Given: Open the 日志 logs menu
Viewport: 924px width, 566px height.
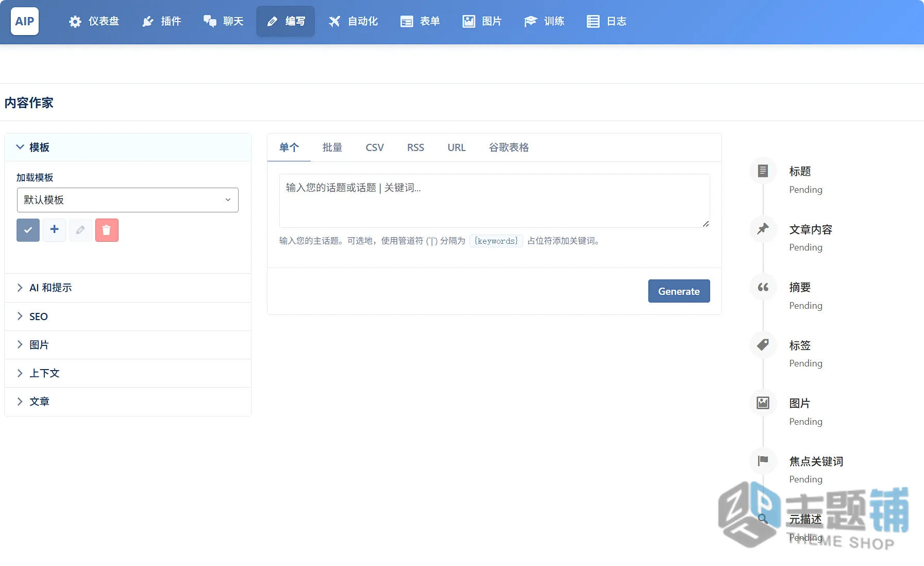Looking at the screenshot, I should tap(607, 21).
